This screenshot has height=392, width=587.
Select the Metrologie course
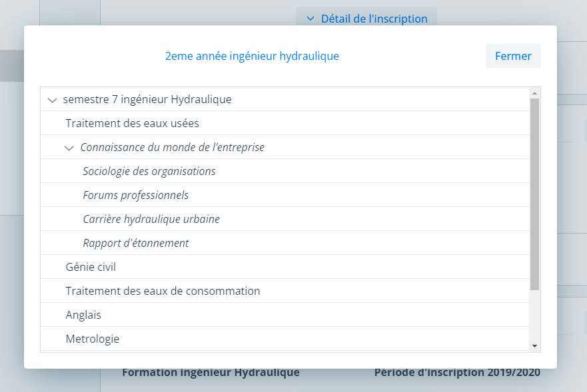pyautogui.click(x=93, y=339)
